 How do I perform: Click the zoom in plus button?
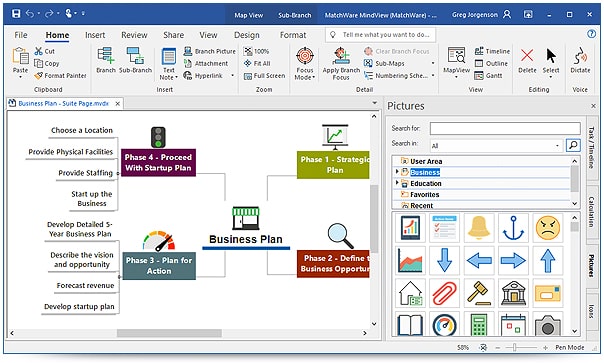545,348
